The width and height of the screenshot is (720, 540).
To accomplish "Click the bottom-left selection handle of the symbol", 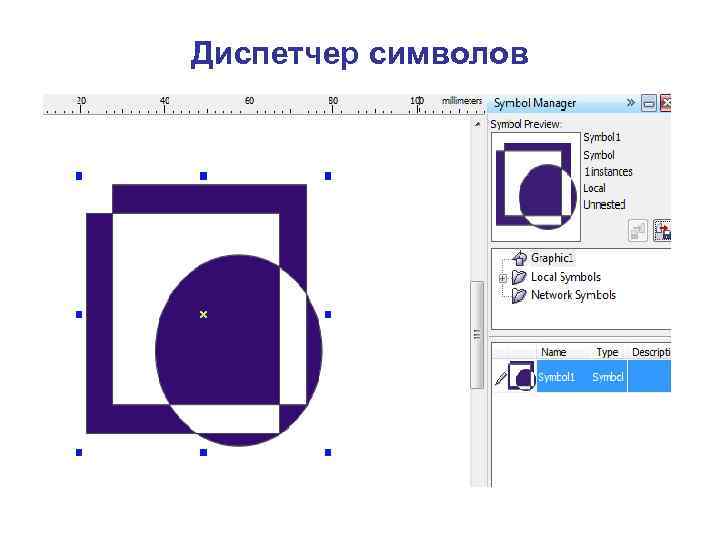I will click(x=79, y=452).
